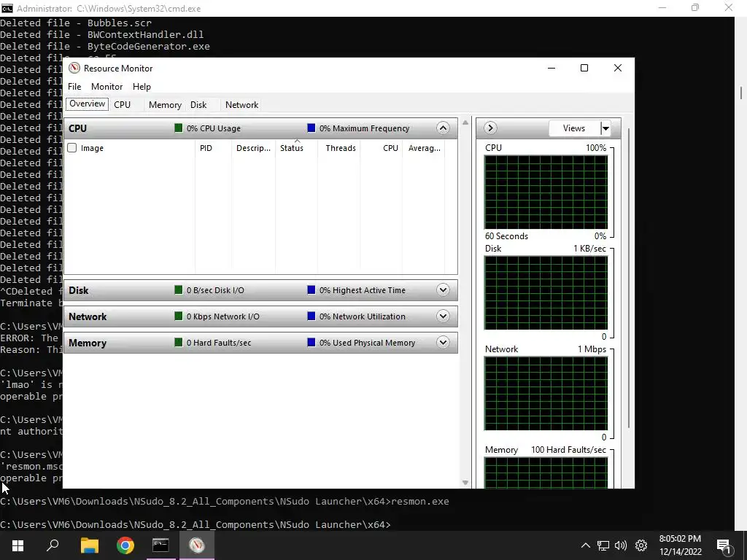Image resolution: width=747 pixels, height=560 pixels.
Task: Switch to the Overview tab
Action: [88, 104]
